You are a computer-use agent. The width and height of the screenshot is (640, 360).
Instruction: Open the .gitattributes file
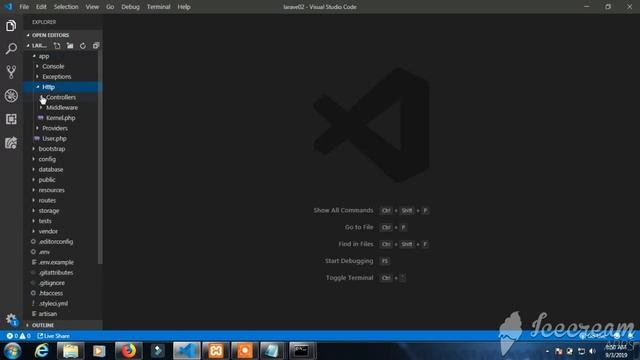[x=56, y=273]
